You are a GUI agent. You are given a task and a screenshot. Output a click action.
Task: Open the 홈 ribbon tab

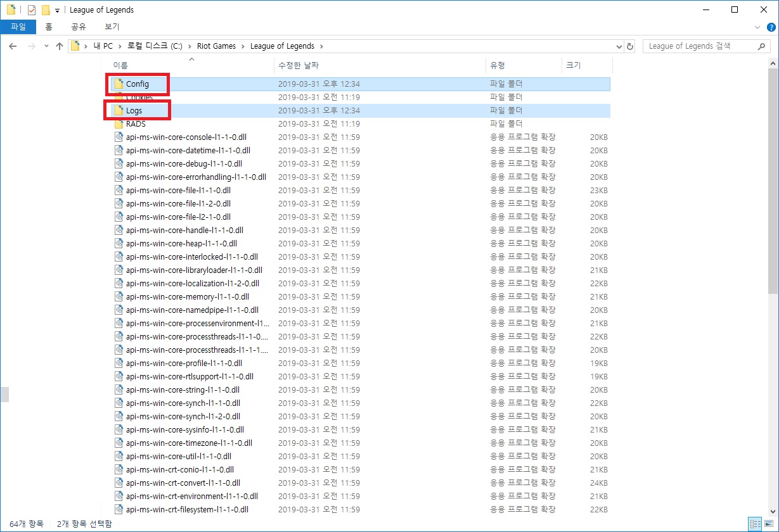tap(49, 27)
